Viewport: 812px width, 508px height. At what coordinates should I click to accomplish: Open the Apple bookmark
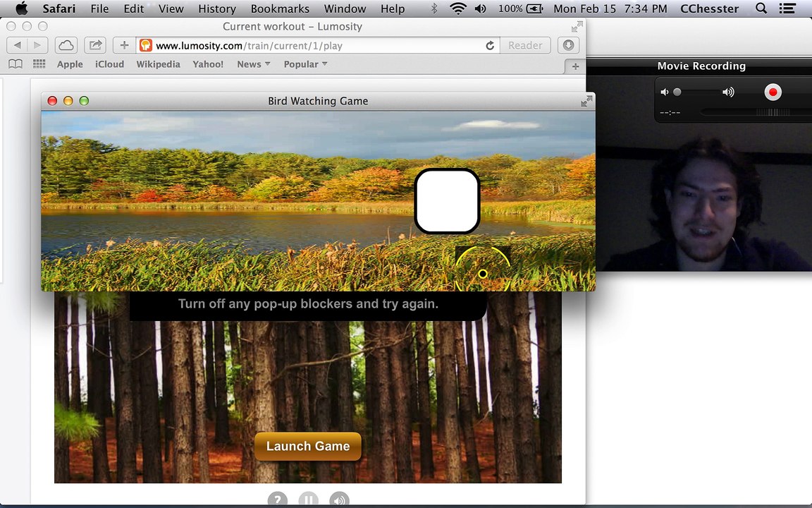point(70,64)
